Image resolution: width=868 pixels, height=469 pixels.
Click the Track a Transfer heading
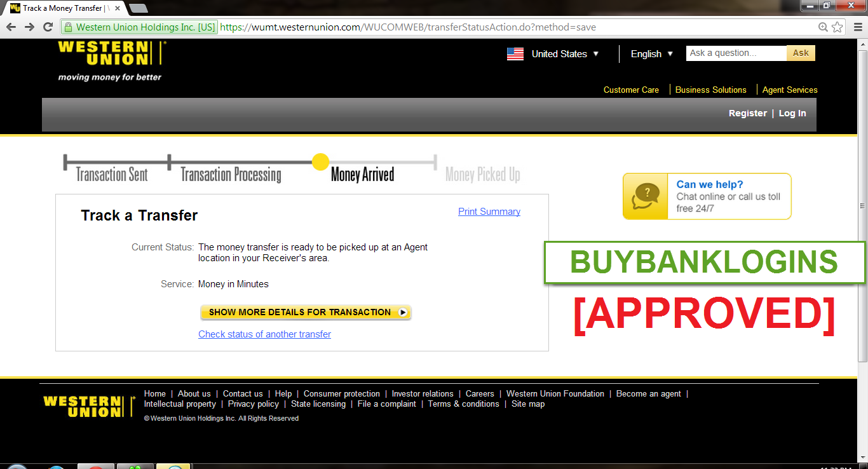tap(139, 215)
